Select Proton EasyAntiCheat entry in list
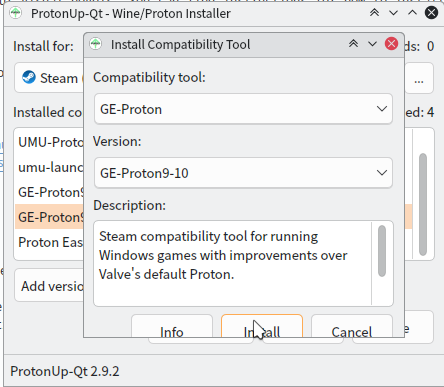This screenshot has height=387, width=444. tap(50, 242)
